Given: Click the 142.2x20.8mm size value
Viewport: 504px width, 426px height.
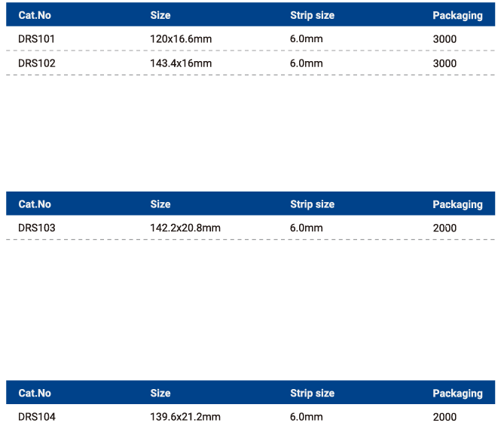Looking at the screenshot, I should coord(185,228).
